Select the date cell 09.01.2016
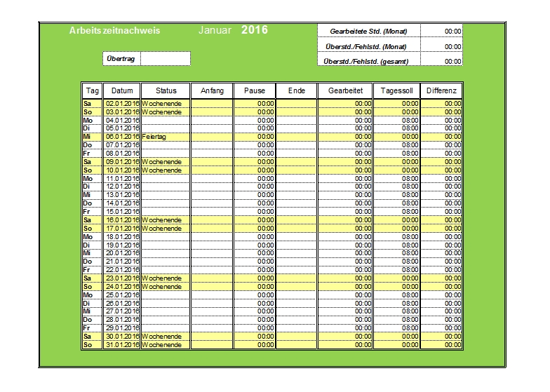Image resolution: width=550 pixels, height=392 pixels. [122, 161]
